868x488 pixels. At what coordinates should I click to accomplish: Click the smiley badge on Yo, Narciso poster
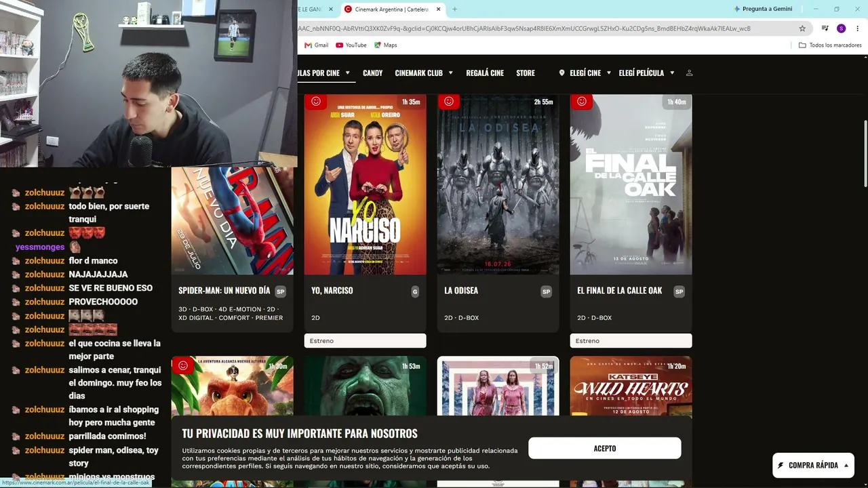[316, 102]
